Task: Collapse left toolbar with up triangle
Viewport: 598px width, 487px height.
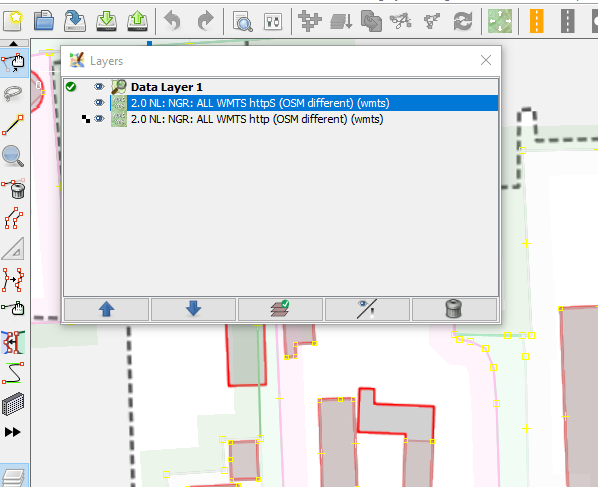Action: (14, 43)
